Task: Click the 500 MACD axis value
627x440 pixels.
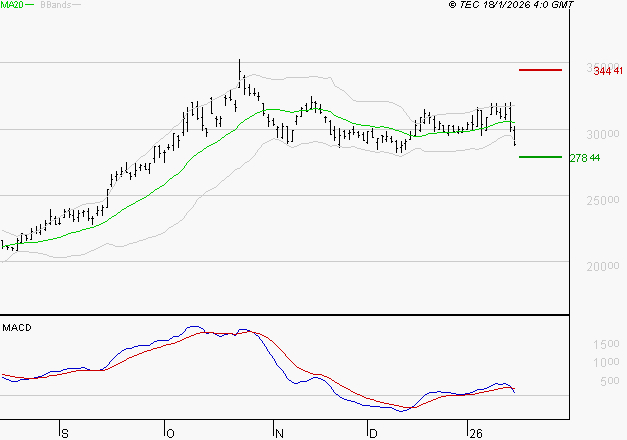Action: click(610, 381)
